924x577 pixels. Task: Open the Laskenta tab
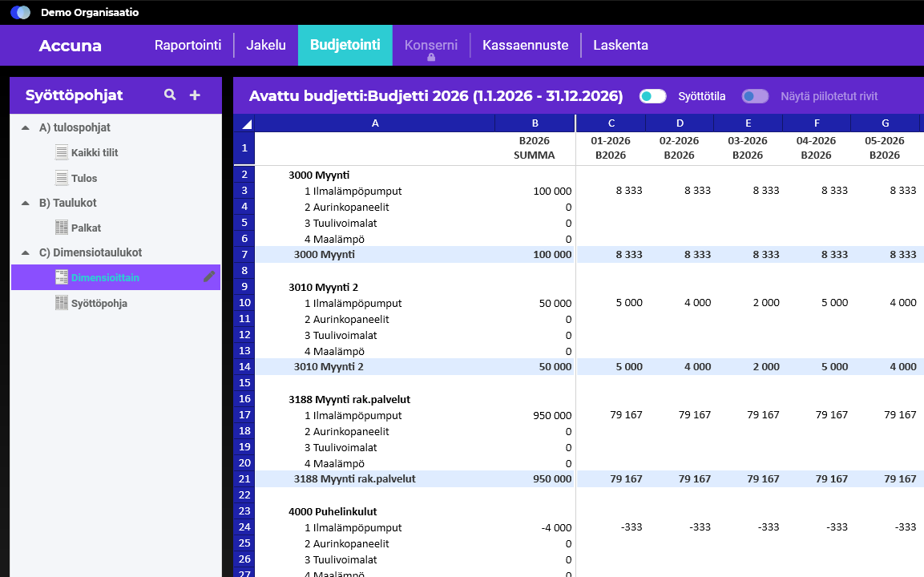pos(620,46)
